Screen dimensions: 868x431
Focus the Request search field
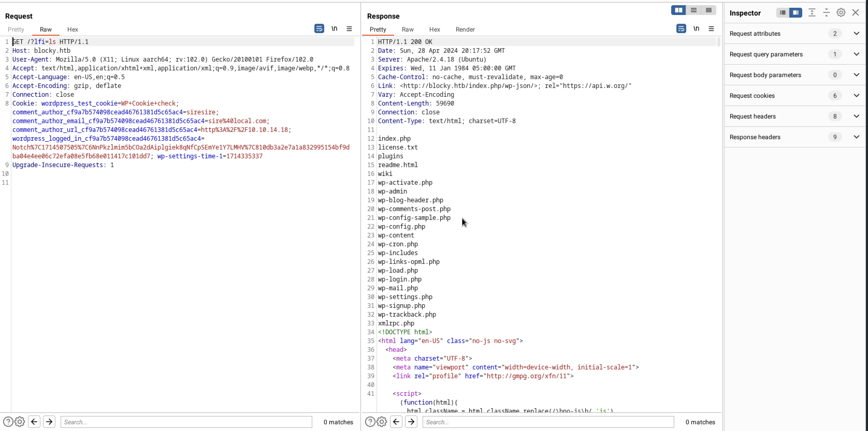click(x=186, y=422)
